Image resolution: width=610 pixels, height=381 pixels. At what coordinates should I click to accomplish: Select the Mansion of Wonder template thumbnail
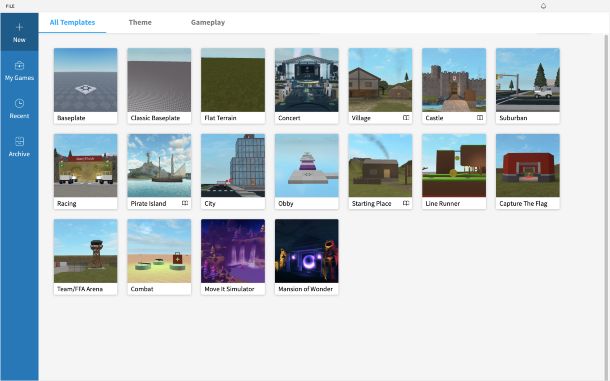click(x=307, y=251)
